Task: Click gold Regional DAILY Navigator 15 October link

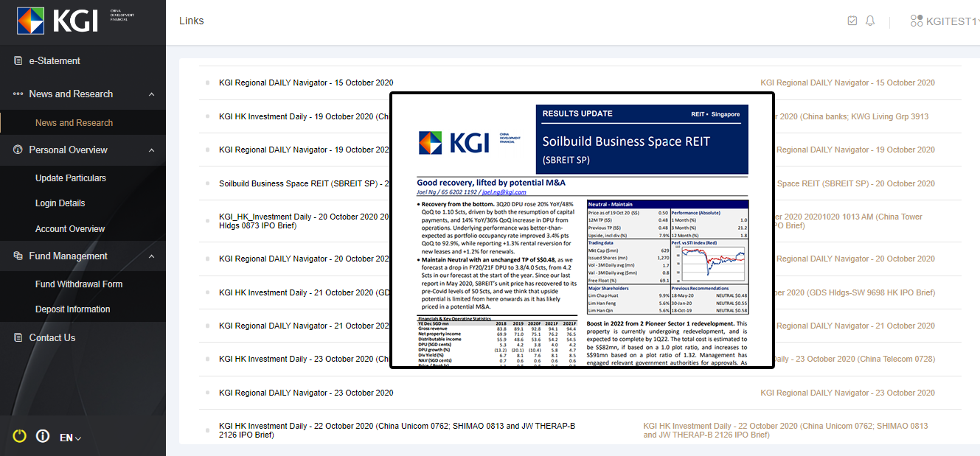Action: pos(847,83)
